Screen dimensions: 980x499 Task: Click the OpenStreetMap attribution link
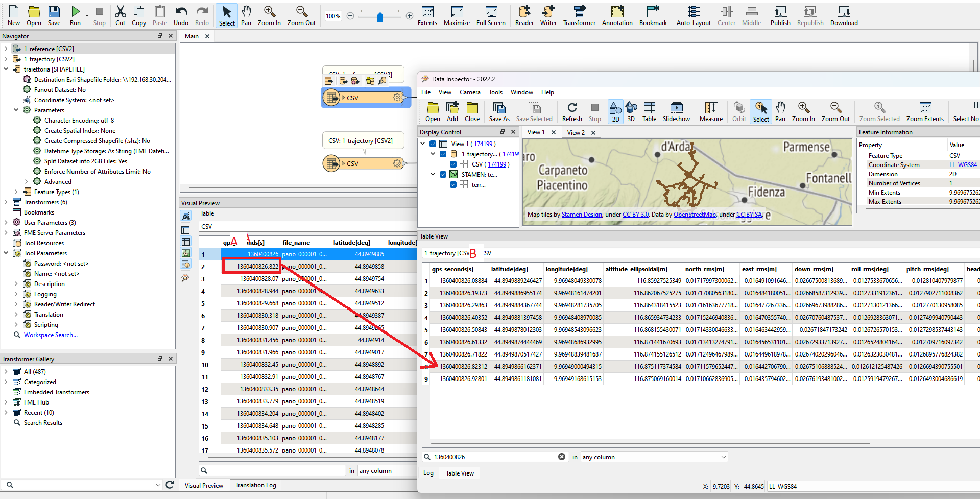pos(695,215)
